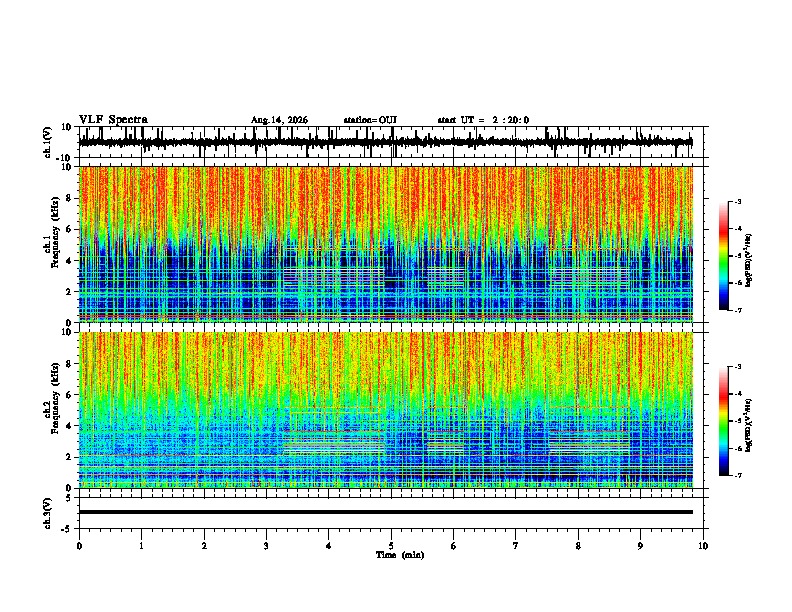Click the ch.2 frequency axis tick '6'
792x612 pixels.
click(x=70, y=395)
